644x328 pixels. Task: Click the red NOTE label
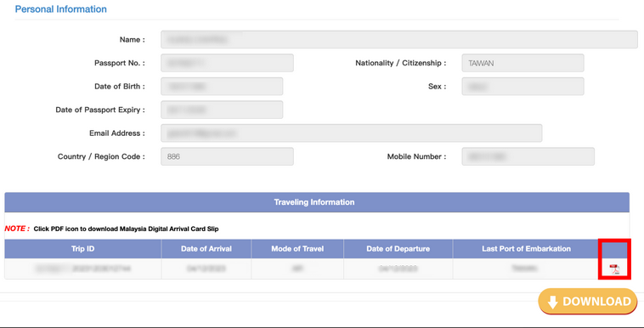click(x=17, y=229)
